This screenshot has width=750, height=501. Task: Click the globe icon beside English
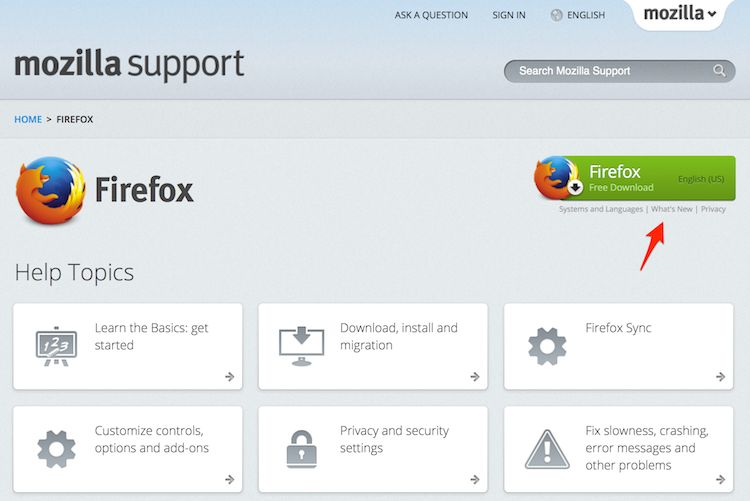(557, 15)
